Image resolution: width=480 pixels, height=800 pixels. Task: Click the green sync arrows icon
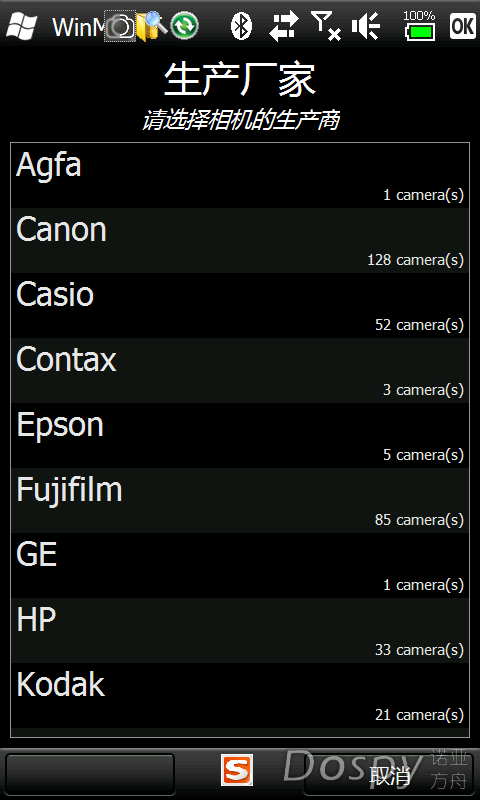tap(184, 26)
